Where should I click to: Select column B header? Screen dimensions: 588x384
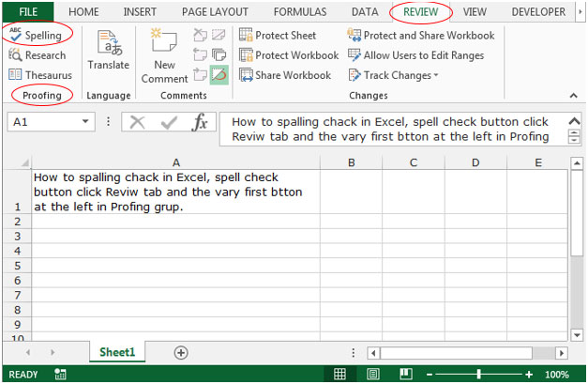[351, 162]
